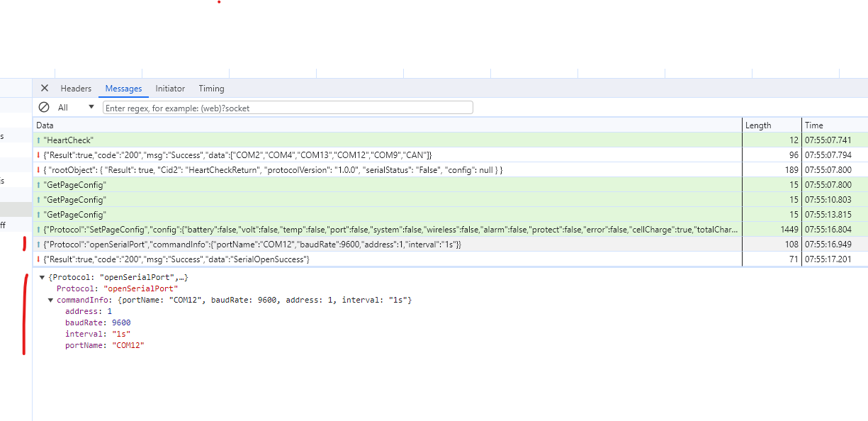Close the request details pane
868x421 pixels.
click(x=45, y=89)
